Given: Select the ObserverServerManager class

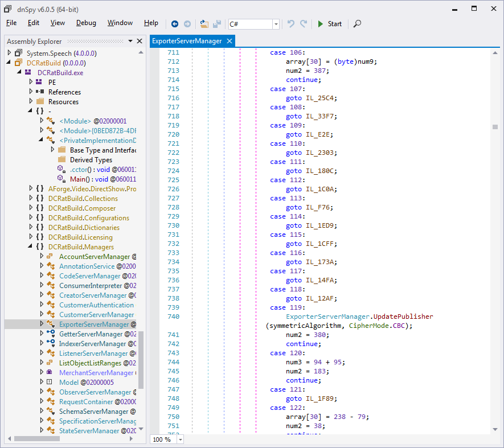Looking at the screenshot, I should pyautogui.click(x=97, y=392).
